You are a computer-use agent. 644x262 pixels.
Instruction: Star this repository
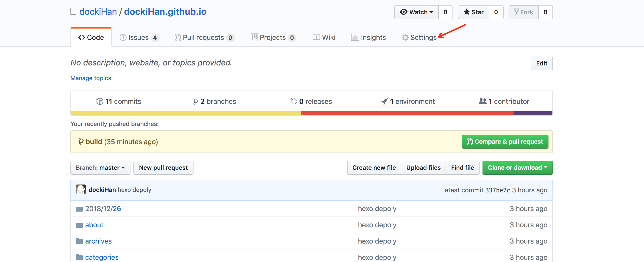click(473, 12)
